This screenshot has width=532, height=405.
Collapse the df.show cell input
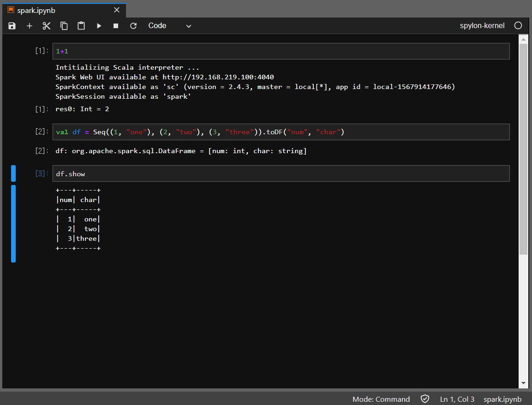coord(13,173)
